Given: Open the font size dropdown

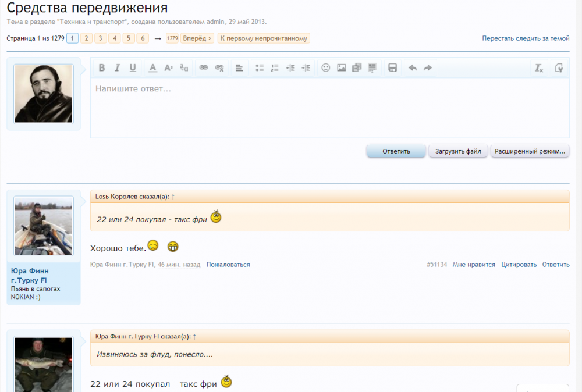Looking at the screenshot, I should tap(168, 68).
